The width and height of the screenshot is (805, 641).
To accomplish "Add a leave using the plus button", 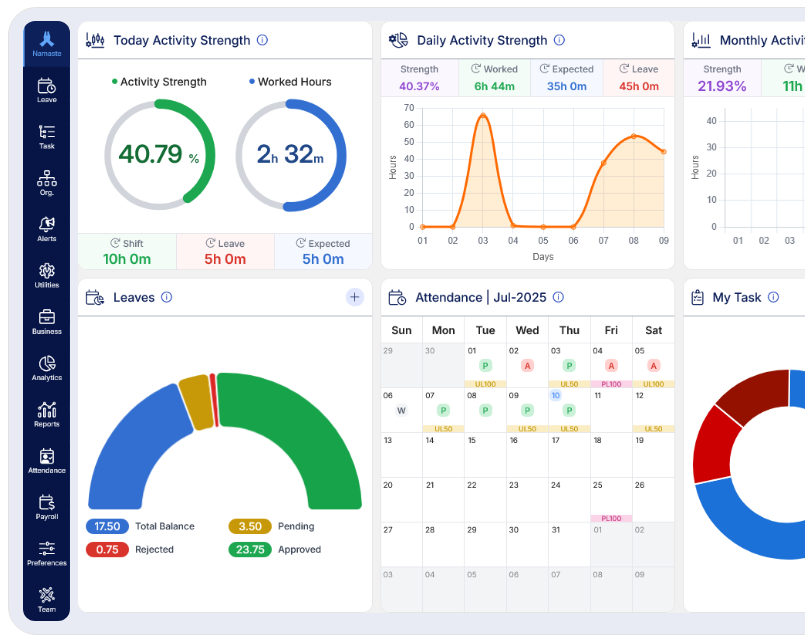I will pos(354,297).
